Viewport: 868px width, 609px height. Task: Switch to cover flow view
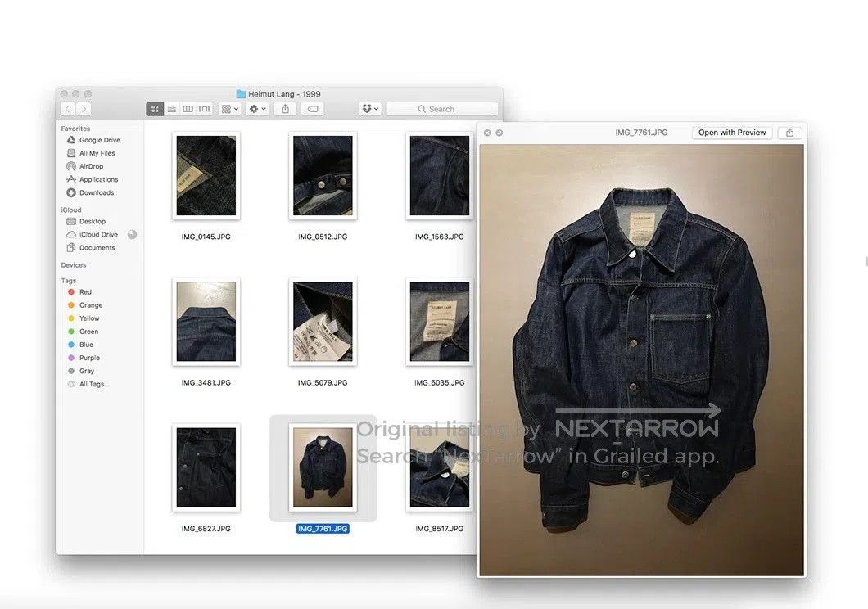205,109
